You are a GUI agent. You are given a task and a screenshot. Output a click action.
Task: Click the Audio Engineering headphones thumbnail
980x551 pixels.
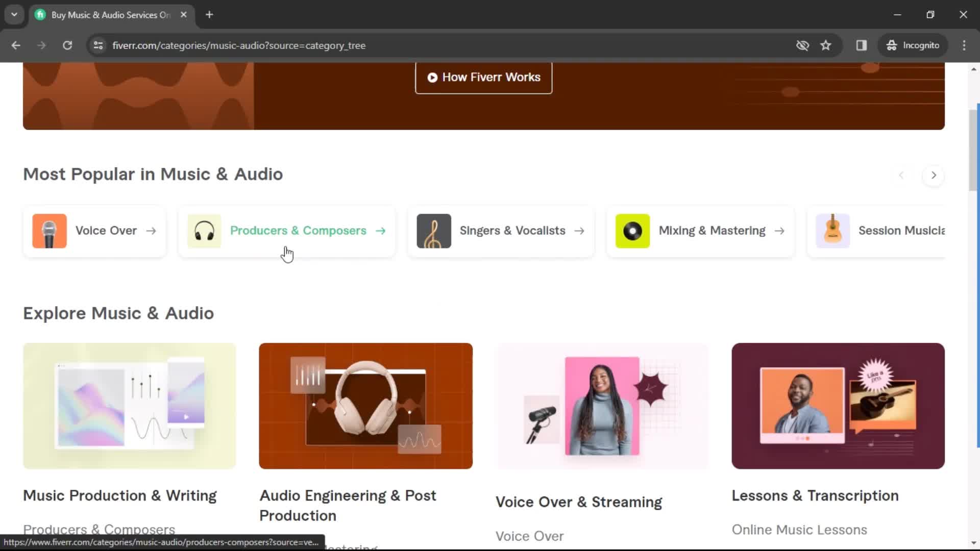click(365, 406)
